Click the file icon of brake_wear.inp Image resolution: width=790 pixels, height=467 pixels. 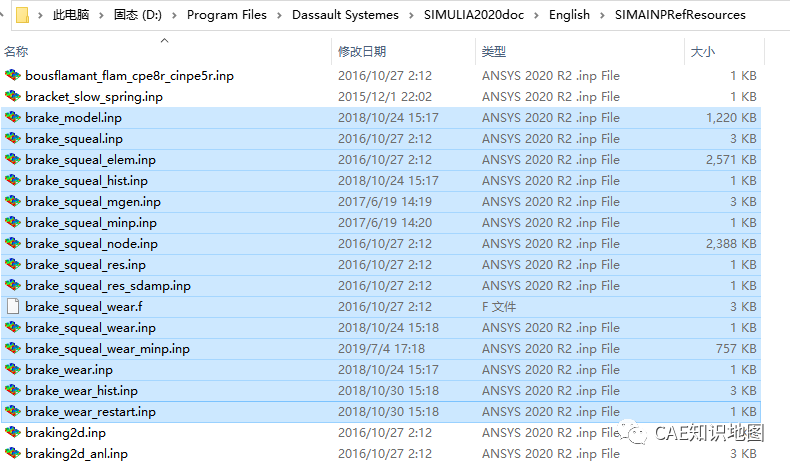[x=13, y=369]
